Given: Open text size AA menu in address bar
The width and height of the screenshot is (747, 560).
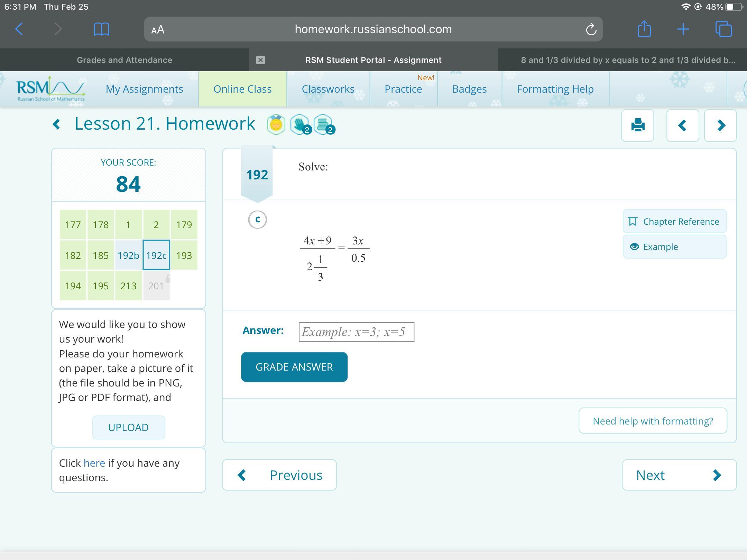Looking at the screenshot, I should coord(158,30).
